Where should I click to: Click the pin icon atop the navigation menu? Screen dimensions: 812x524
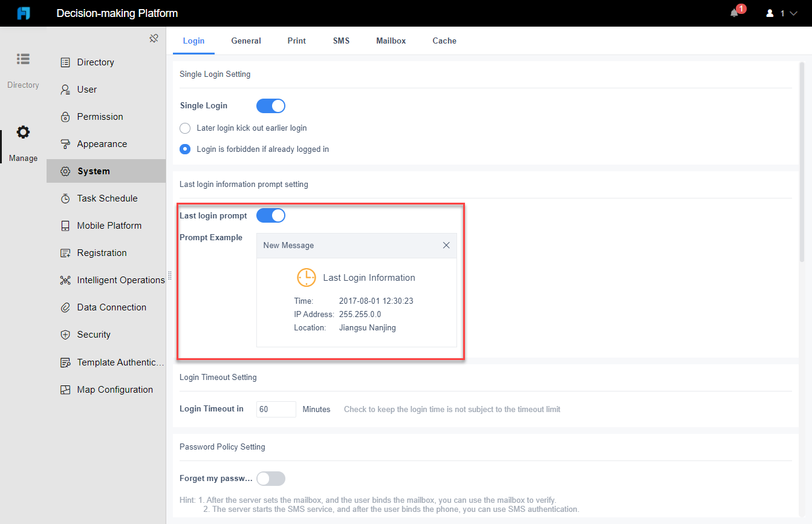coord(154,37)
